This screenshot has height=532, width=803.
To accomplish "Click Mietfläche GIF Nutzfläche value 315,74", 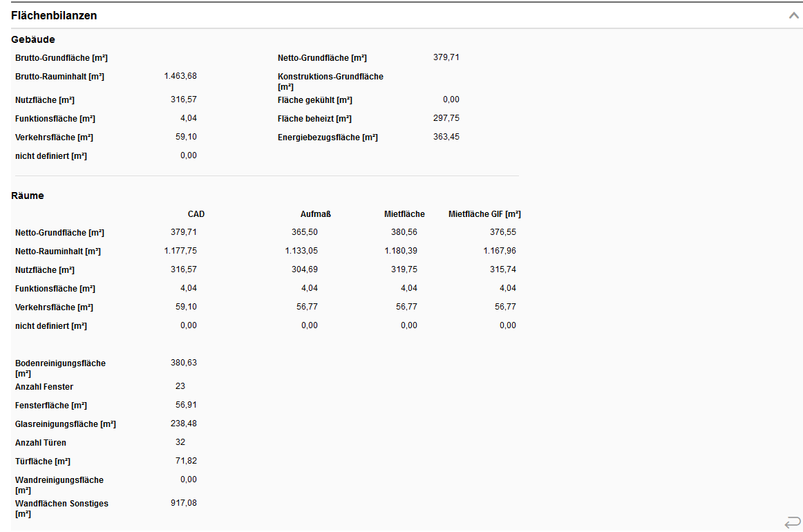I will (503, 269).
